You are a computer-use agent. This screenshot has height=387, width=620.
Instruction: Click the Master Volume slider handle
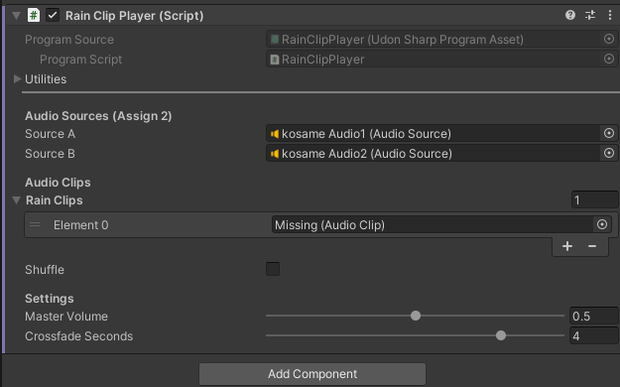(415, 315)
